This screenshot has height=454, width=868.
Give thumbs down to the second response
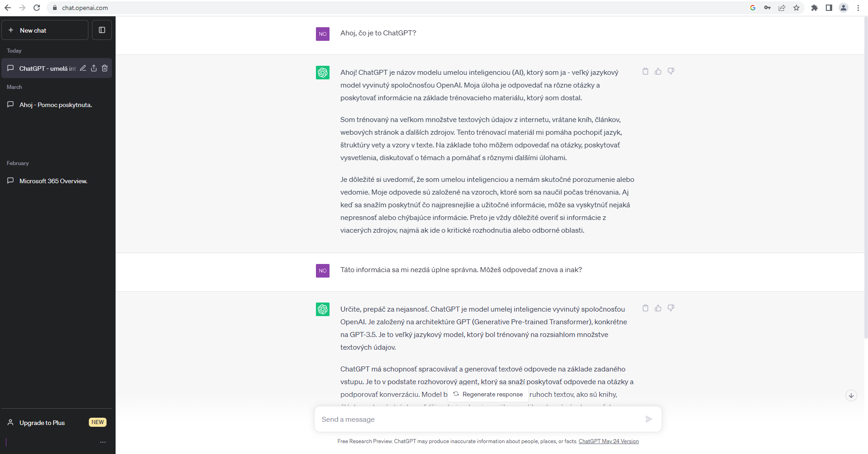point(671,308)
